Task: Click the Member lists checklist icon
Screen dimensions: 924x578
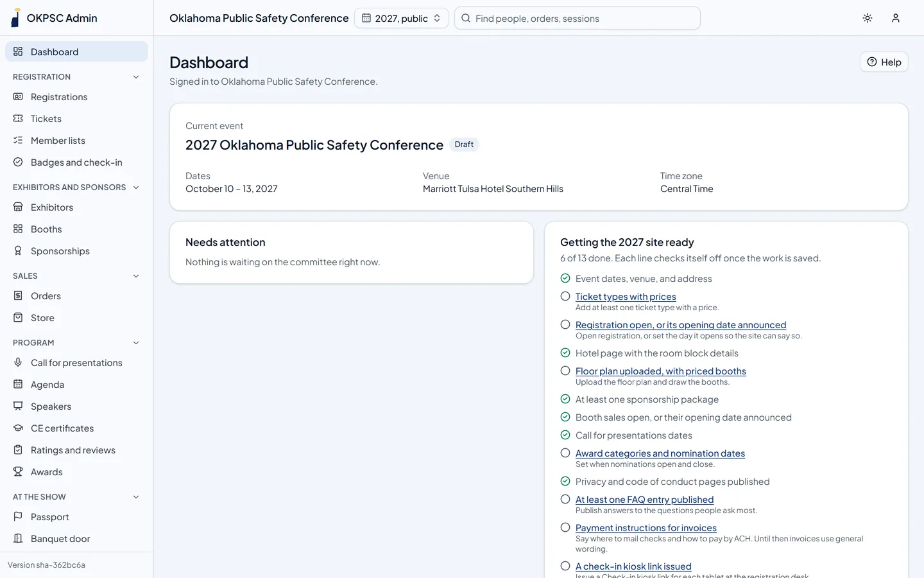Action: click(x=18, y=140)
